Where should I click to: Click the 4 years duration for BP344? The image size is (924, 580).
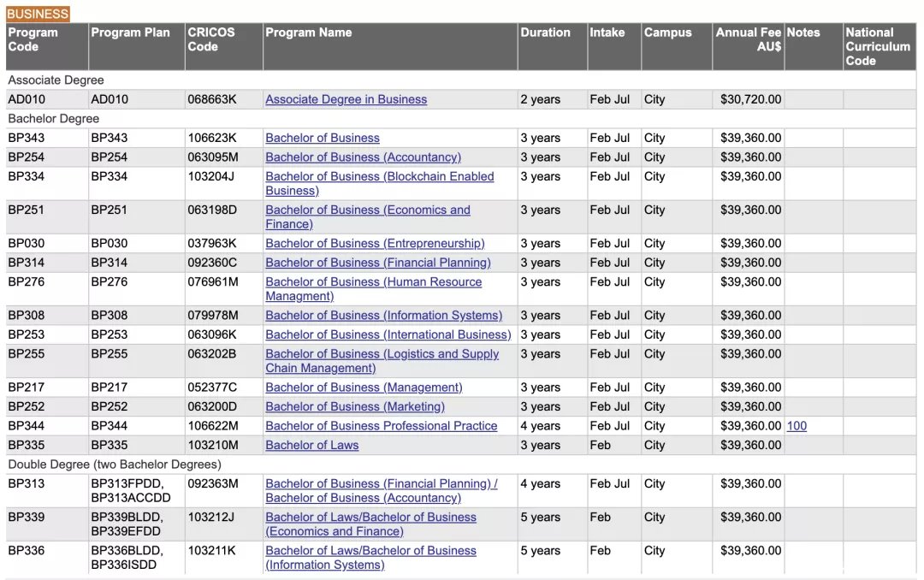pos(540,426)
